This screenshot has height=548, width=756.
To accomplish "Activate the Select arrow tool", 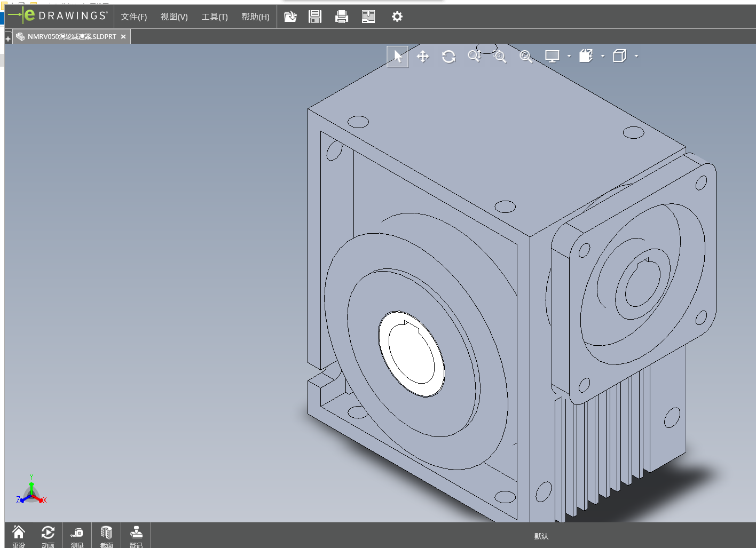I will click(398, 57).
